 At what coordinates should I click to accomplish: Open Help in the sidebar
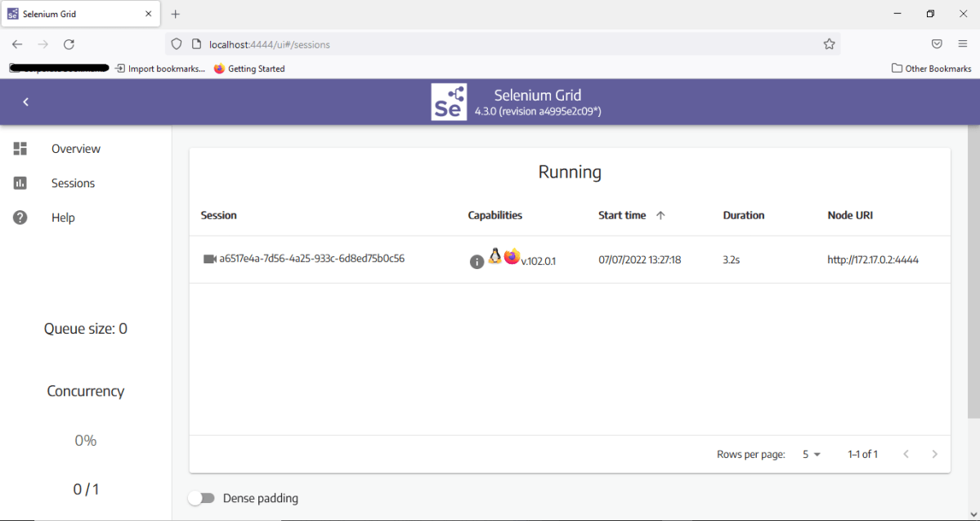63,218
